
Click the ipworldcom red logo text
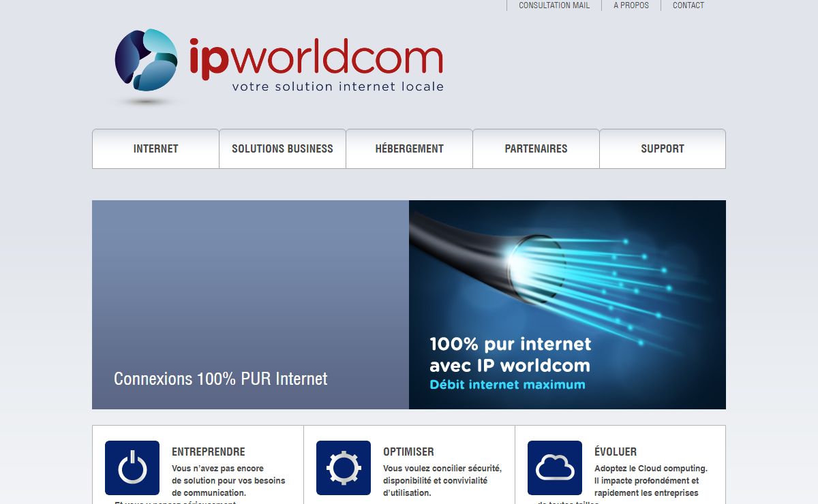[316, 57]
